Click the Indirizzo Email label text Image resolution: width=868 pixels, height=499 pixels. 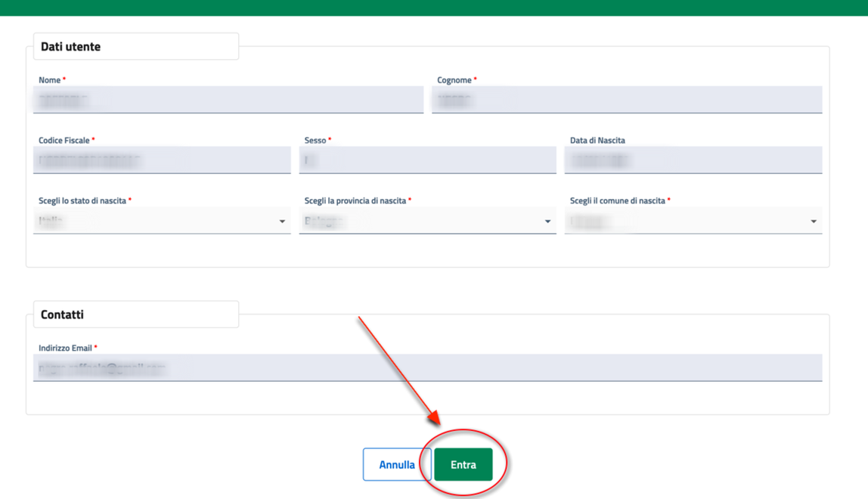pos(65,349)
